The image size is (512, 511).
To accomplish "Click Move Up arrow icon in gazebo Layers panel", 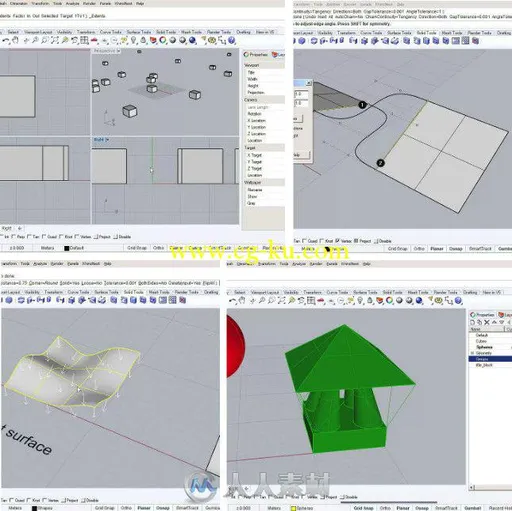I will point(494,322).
